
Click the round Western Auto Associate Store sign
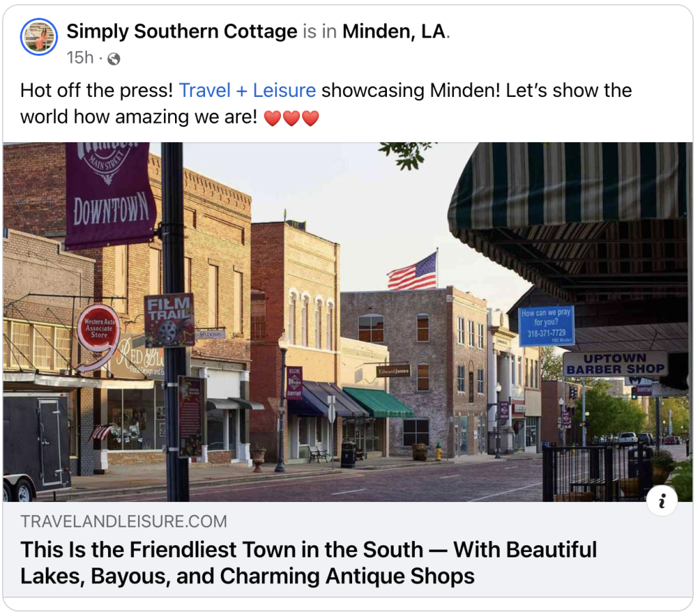98,329
